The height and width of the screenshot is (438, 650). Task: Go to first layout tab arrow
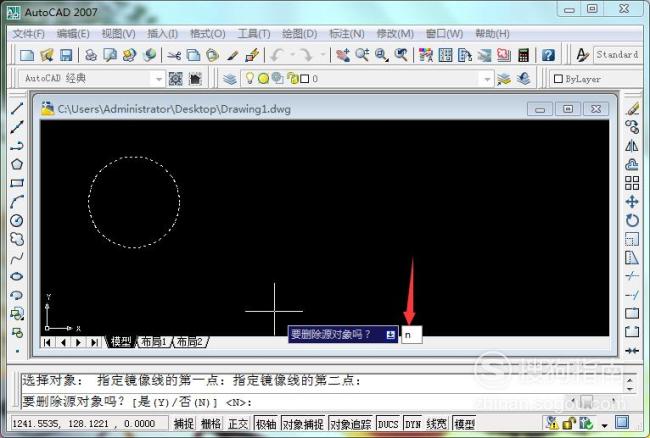(x=47, y=342)
